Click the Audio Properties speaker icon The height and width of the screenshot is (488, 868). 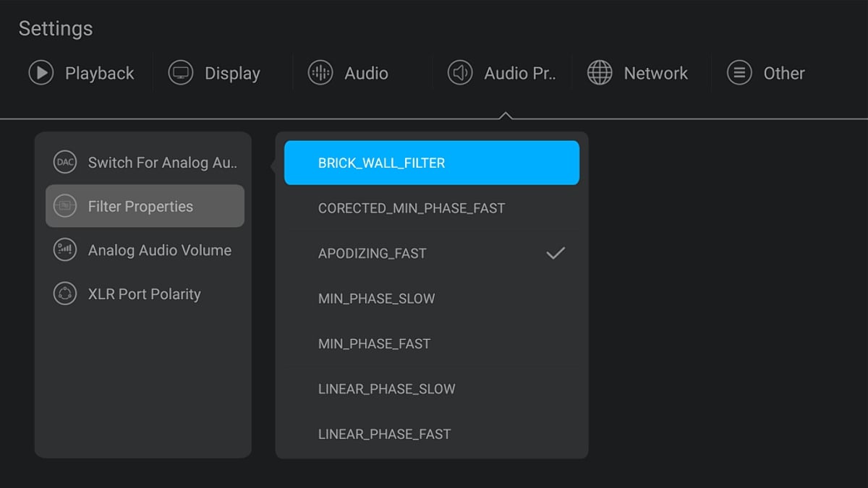pyautogui.click(x=460, y=73)
